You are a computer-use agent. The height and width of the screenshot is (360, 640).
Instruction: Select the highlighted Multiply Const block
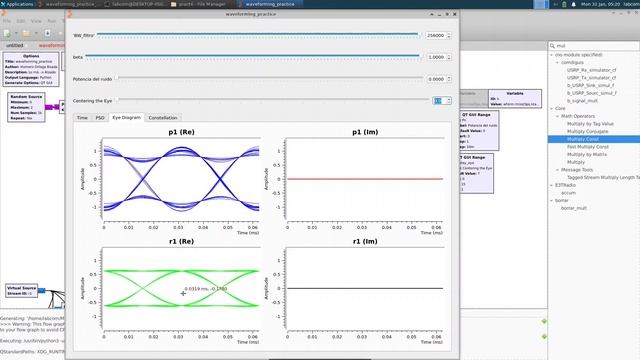pyautogui.click(x=594, y=139)
